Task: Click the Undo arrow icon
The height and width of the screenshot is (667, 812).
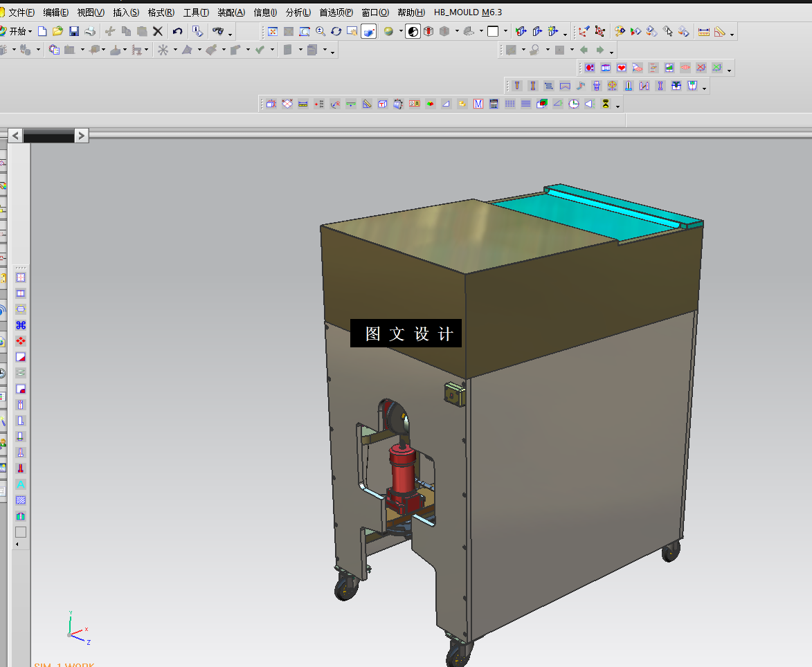Action: (178, 32)
